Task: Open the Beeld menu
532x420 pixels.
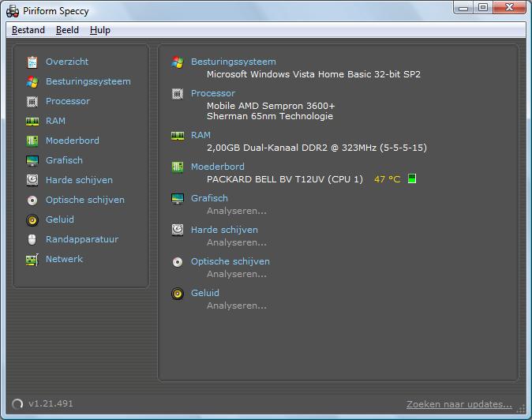Action: 67,30
